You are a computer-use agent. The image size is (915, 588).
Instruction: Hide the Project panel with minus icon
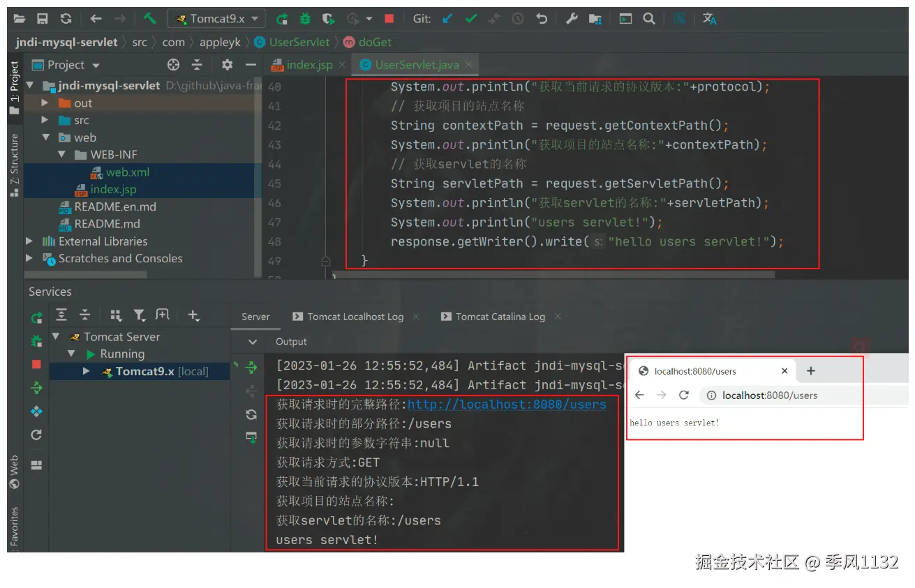251,65
